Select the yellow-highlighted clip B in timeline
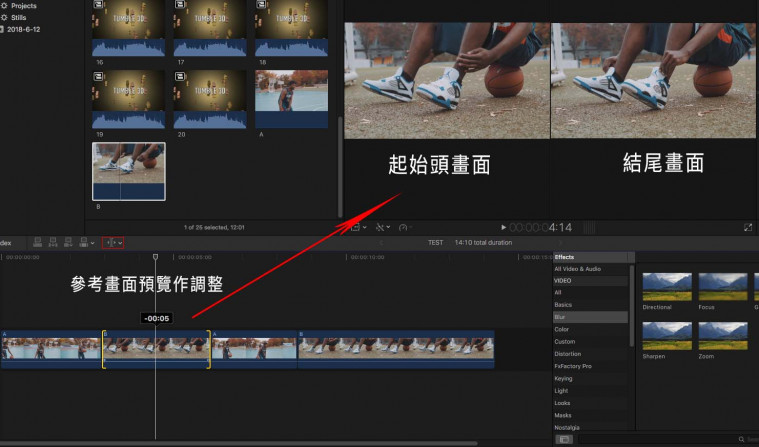759x447 pixels. point(156,350)
